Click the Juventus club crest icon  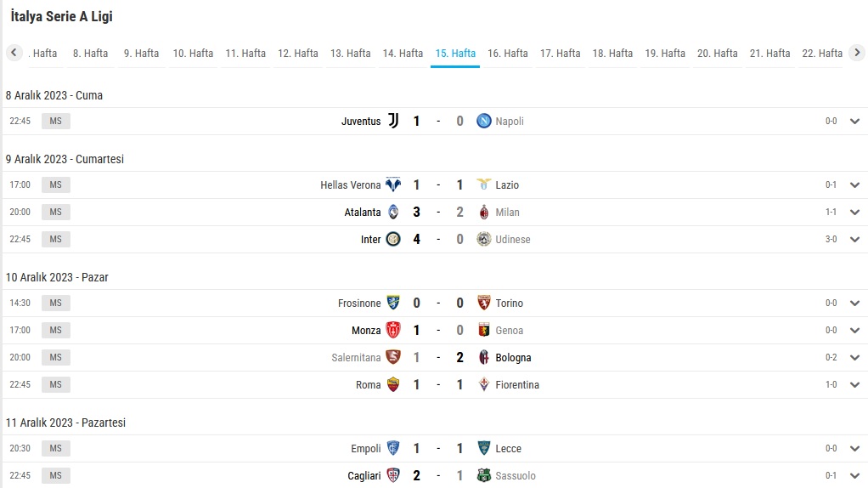(x=393, y=121)
